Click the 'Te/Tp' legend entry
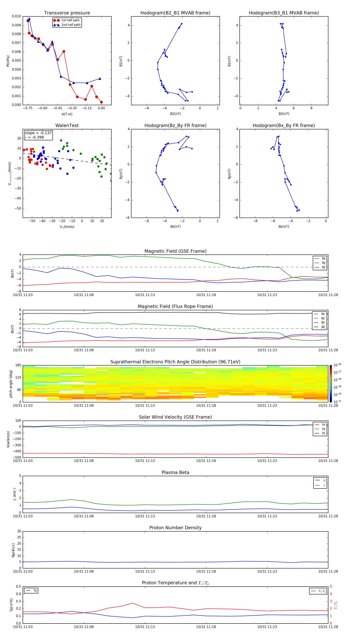351x644 pixels. (318, 591)
